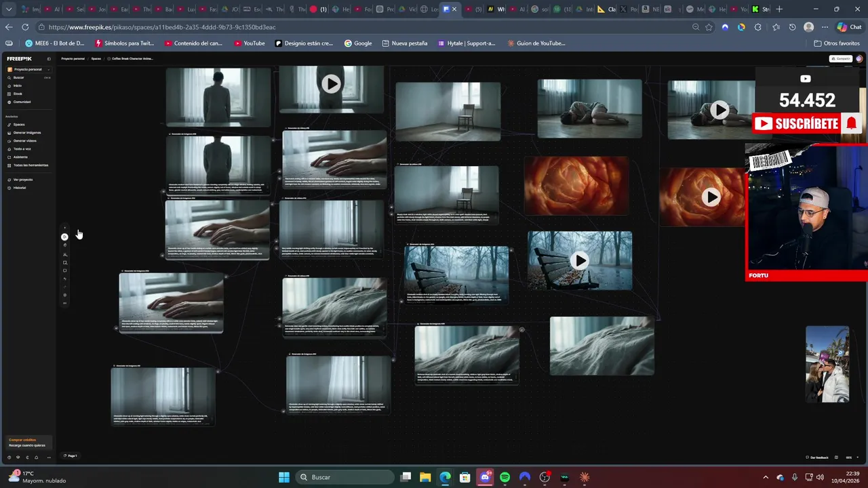Select the empty chair room image at top
The height and width of the screenshot is (488, 868).
[x=448, y=112]
